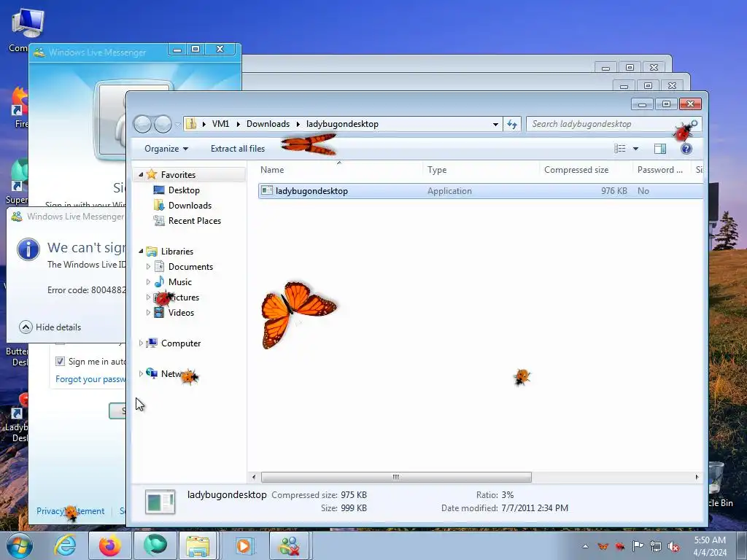This screenshot has width=747, height=560.
Task: Collapse the Favorites group
Action: [x=141, y=175]
